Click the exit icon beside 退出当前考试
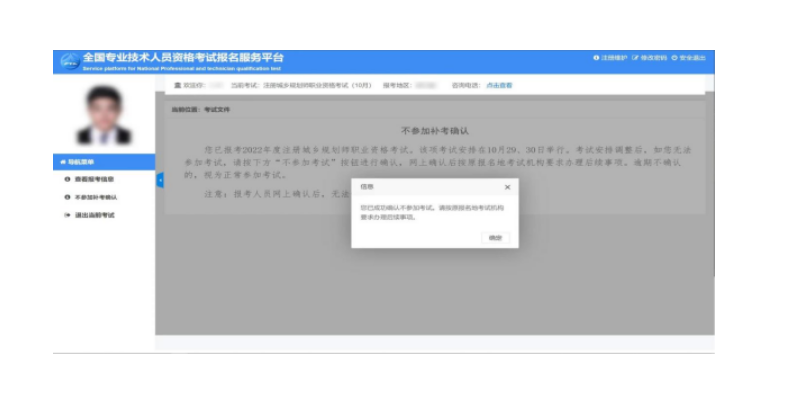This screenshot has width=792, height=395. (x=67, y=215)
